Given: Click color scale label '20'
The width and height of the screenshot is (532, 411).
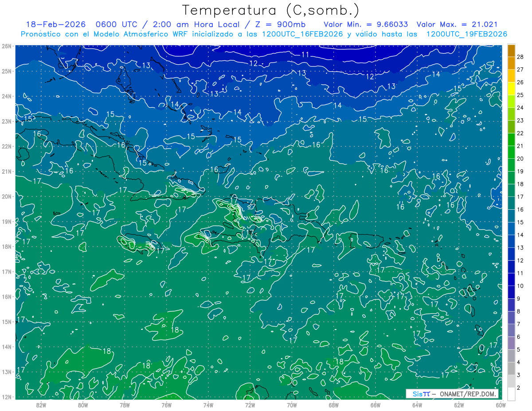Looking at the screenshot, I should [520, 159].
